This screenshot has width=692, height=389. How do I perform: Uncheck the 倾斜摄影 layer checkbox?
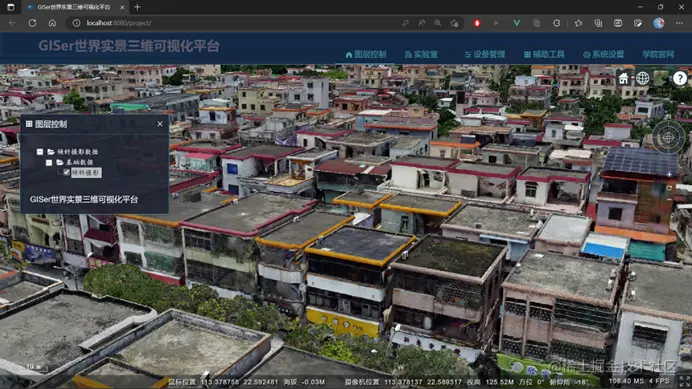(67, 173)
